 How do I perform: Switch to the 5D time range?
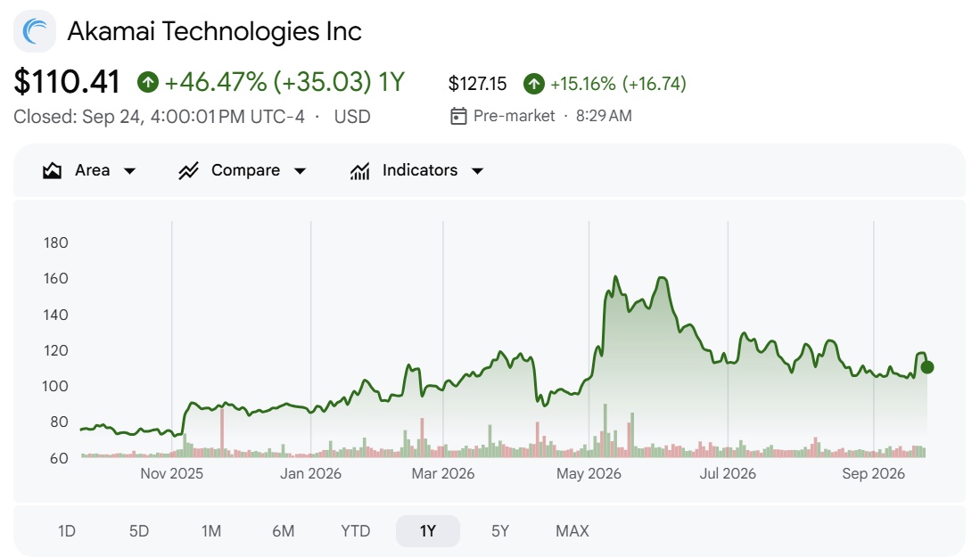[x=139, y=531]
